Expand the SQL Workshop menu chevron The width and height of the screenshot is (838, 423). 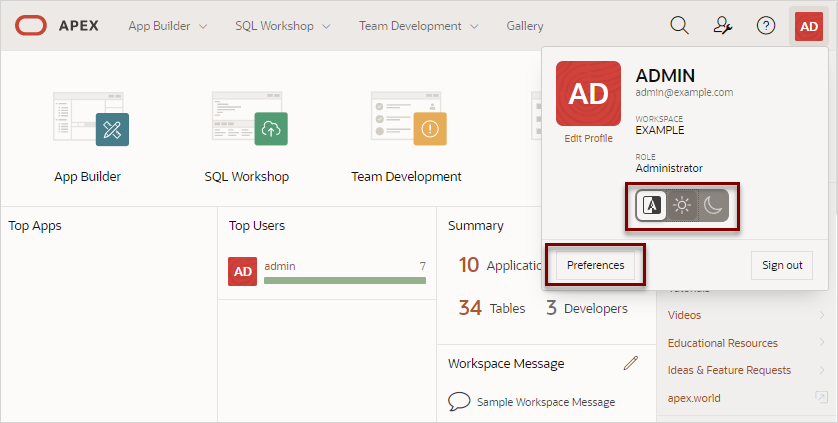327,26
